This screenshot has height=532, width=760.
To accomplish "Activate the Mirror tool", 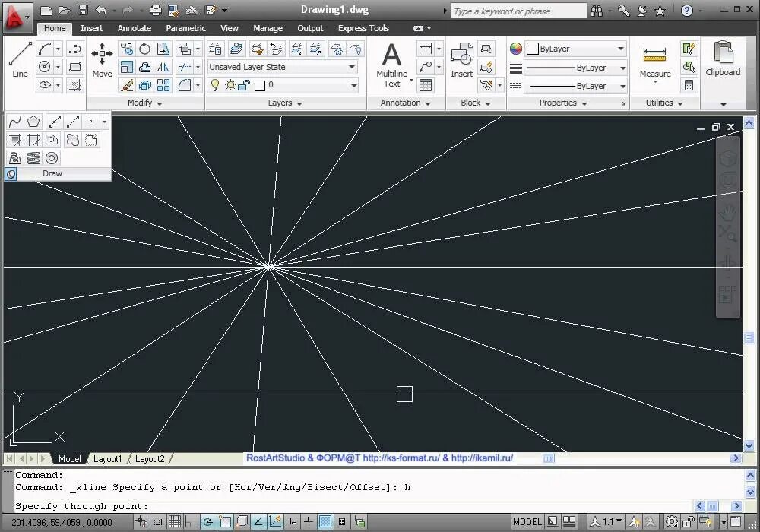I will point(163,67).
